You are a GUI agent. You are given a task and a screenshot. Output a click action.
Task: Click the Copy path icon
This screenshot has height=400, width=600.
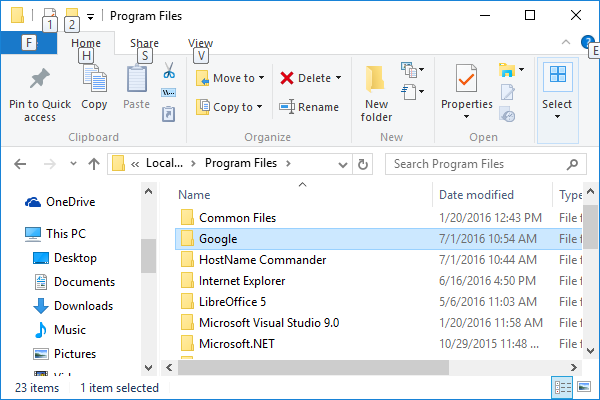pyautogui.click(x=169, y=93)
